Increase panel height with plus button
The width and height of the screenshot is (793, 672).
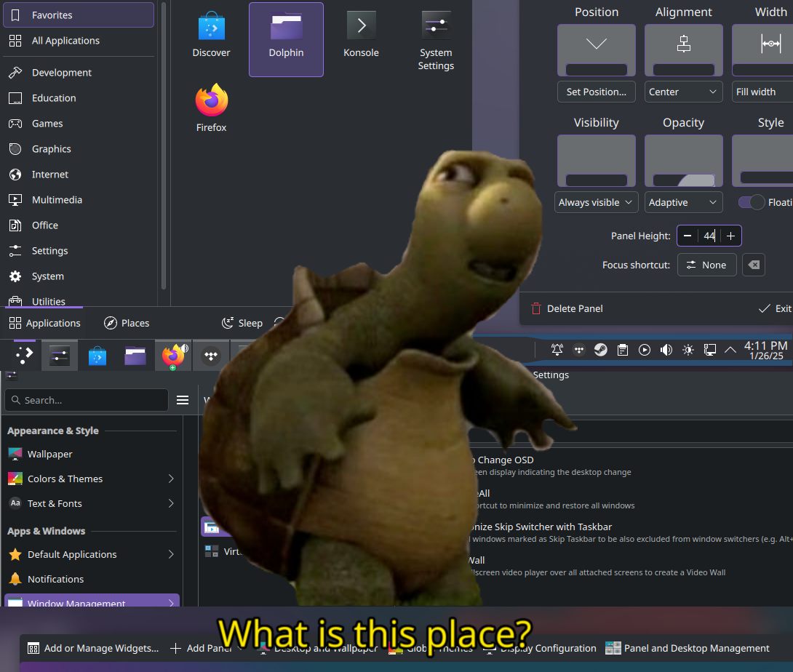(x=730, y=236)
